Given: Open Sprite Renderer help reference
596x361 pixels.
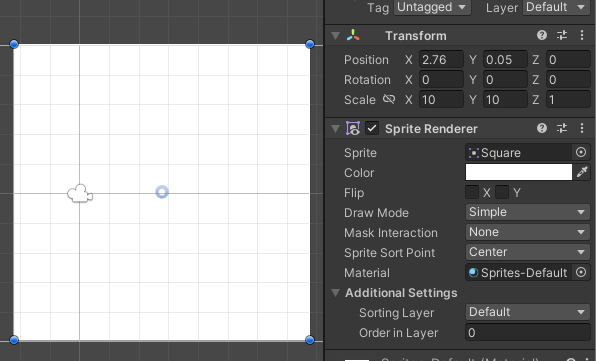Looking at the screenshot, I should [542, 128].
